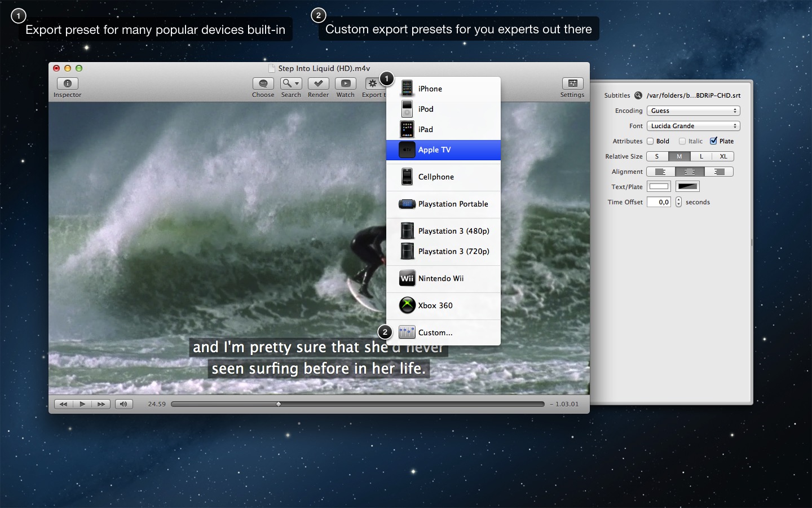812x508 pixels.
Task: Mute audio with the speaker button
Action: (x=123, y=404)
